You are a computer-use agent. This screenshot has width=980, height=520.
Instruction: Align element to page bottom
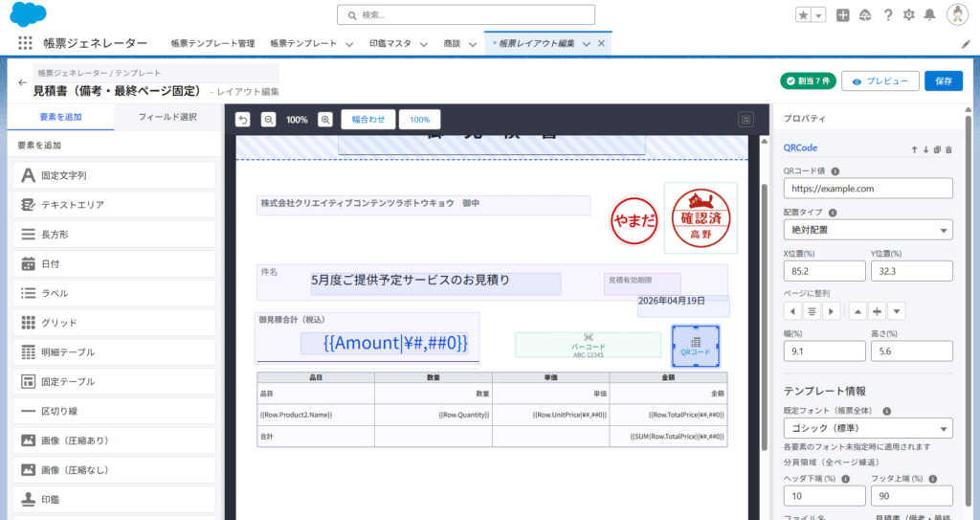pyautogui.click(x=897, y=311)
